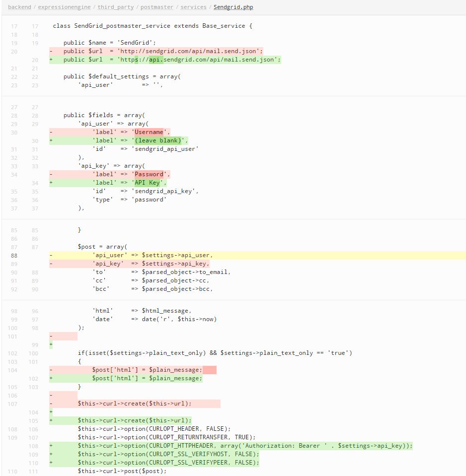Open the Sendgrid.php file link
The height and width of the screenshot is (476, 466).
[x=233, y=7]
